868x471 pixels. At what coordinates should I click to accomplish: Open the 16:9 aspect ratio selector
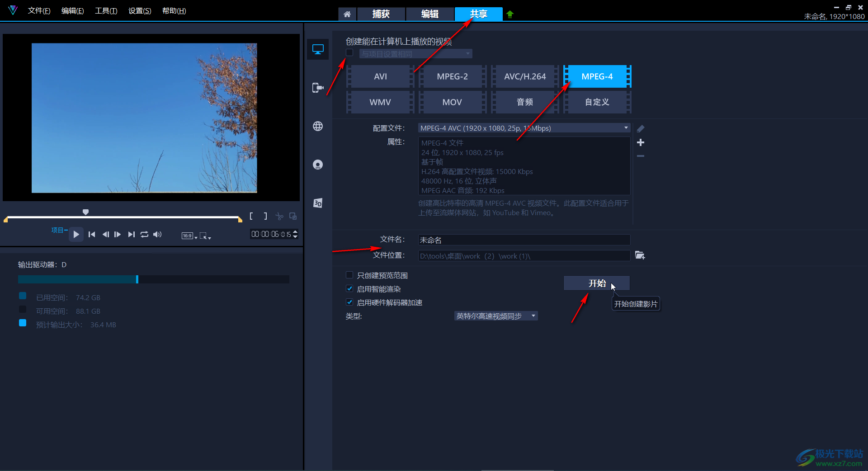click(189, 235)
